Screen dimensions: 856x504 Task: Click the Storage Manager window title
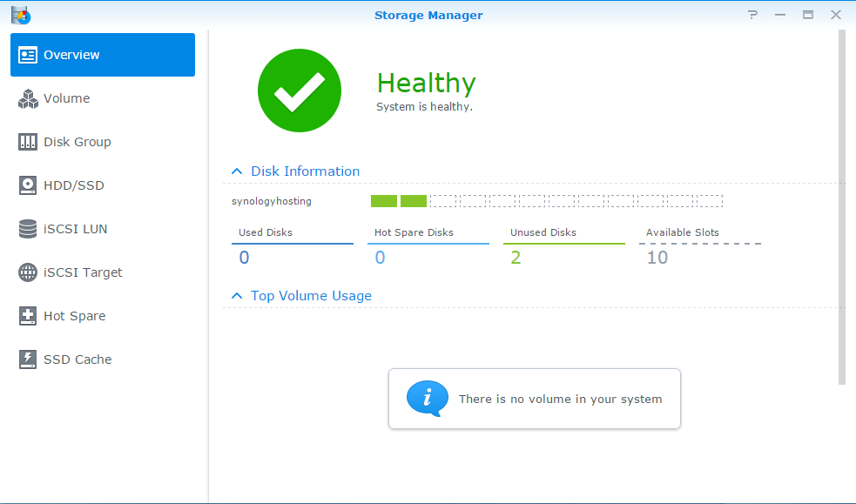click(x=428, y=16)
